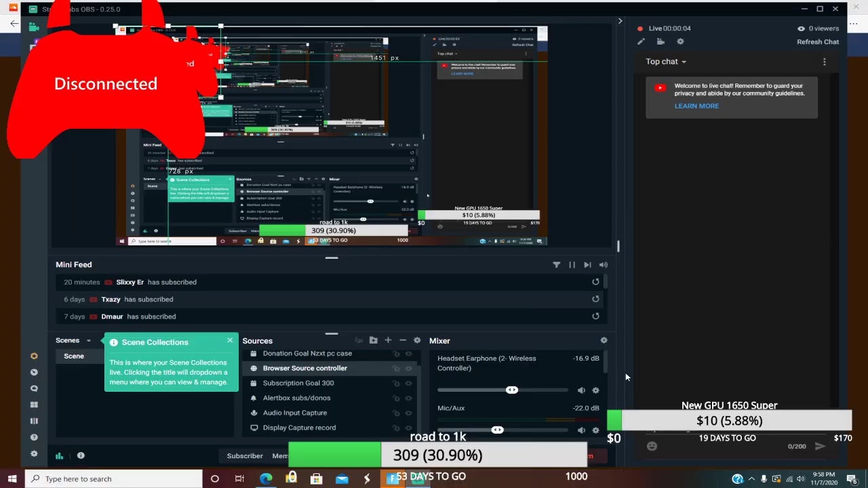Select Donation Goal Nzxt pc case row
The image size is (868, 488).
tap(330, 354)
